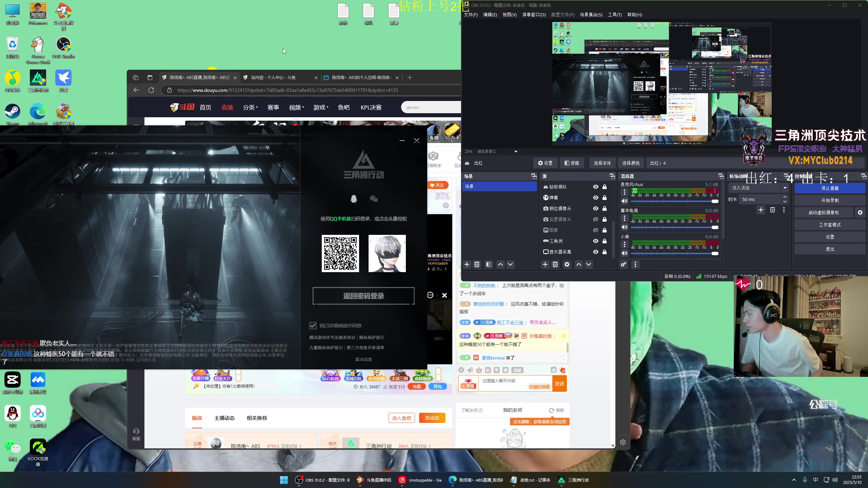The height and width of the screenshot is (488, 868).
Task: Remove selected source with trash icon
Action: (x=555, y=264)
